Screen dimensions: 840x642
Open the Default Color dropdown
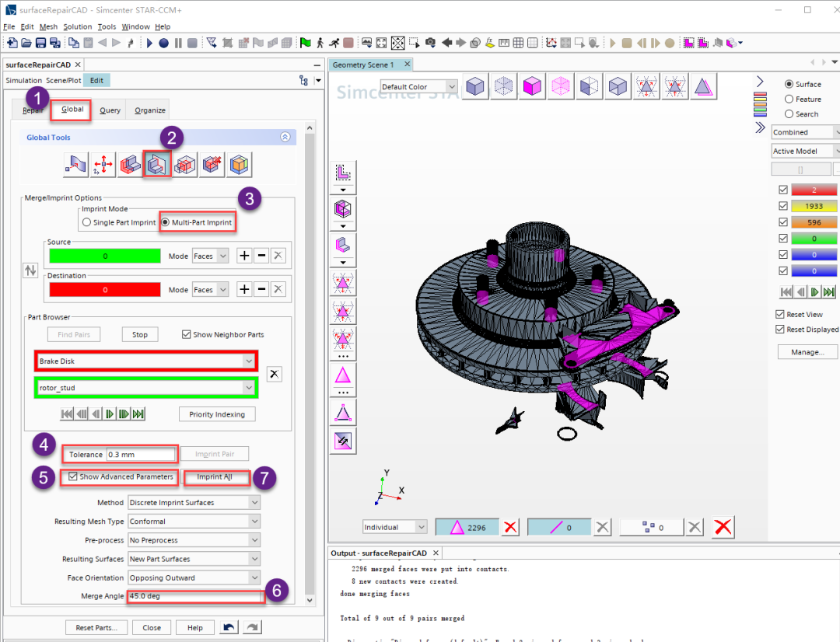point(418,87)
